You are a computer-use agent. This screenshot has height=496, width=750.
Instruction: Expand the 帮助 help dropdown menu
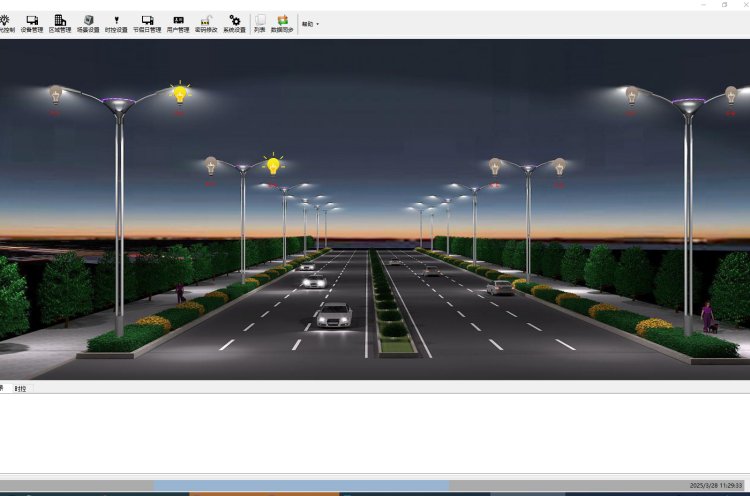tap(310, 24)
